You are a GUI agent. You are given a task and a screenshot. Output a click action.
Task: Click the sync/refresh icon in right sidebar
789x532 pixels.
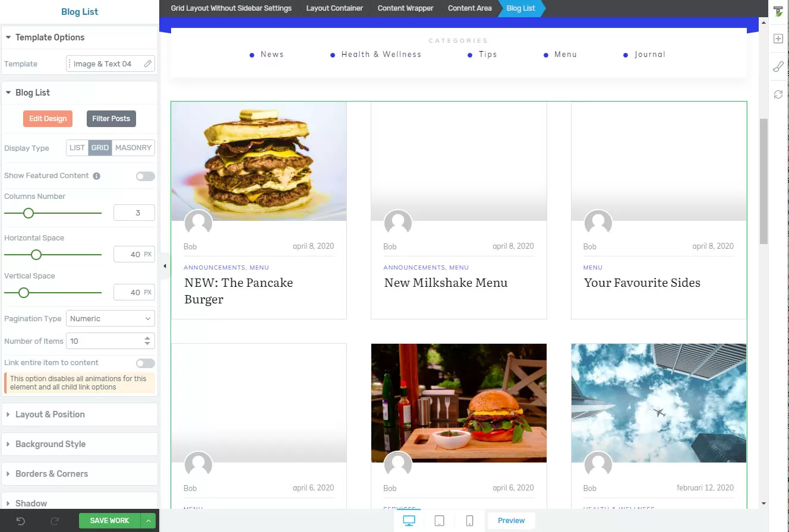[778, 94]
